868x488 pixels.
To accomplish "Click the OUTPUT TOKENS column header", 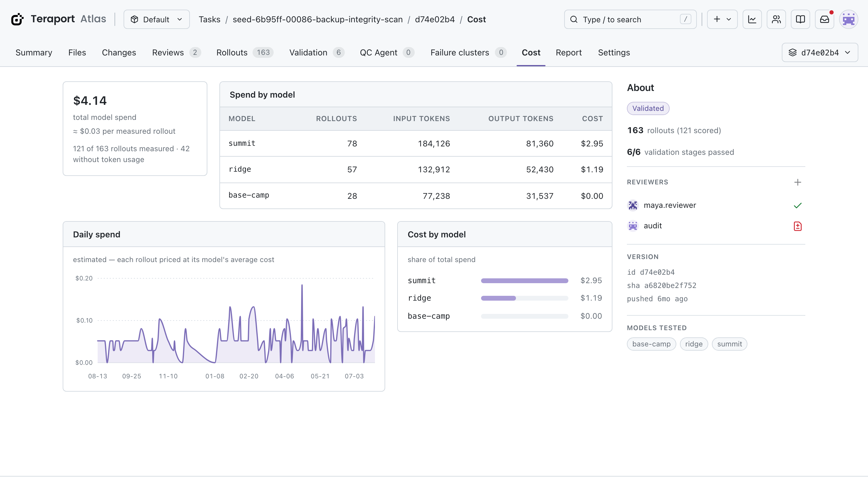I will (x=520, y=119).
